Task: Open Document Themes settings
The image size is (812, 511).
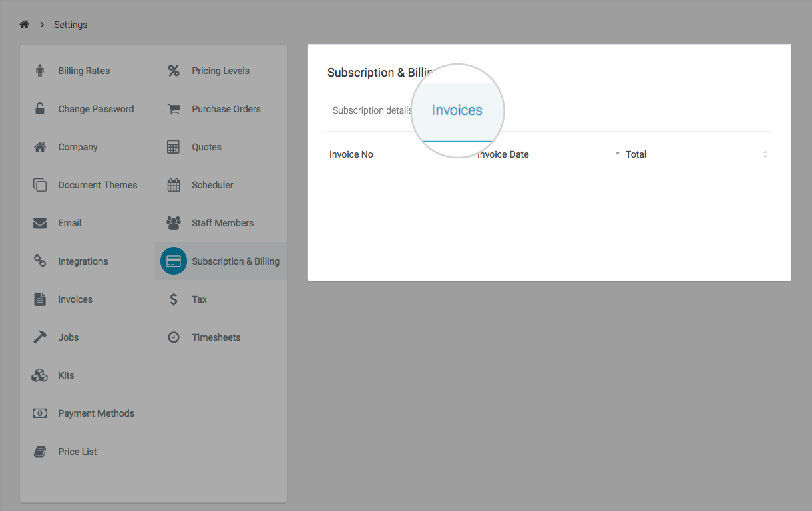Action: point(97,185)
